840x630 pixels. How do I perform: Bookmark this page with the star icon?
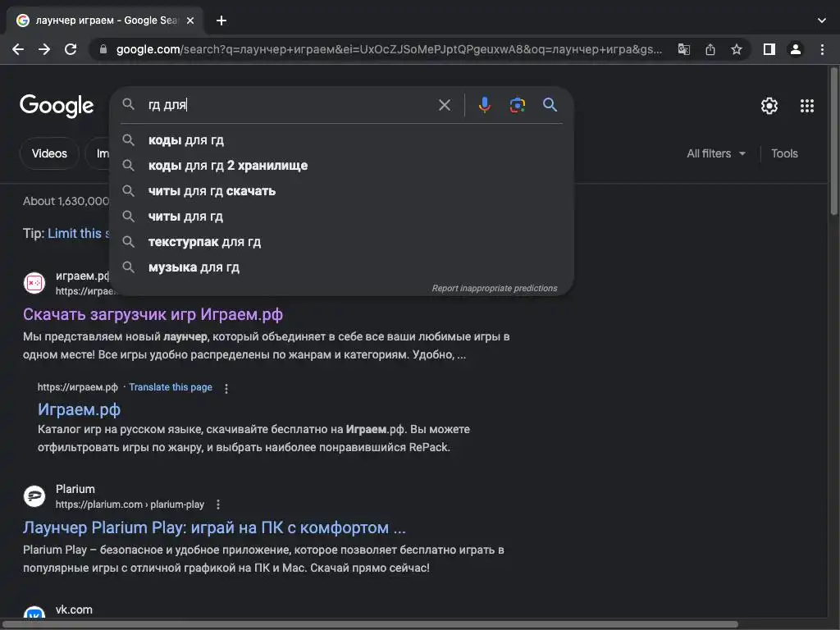[x=737, y=49]
